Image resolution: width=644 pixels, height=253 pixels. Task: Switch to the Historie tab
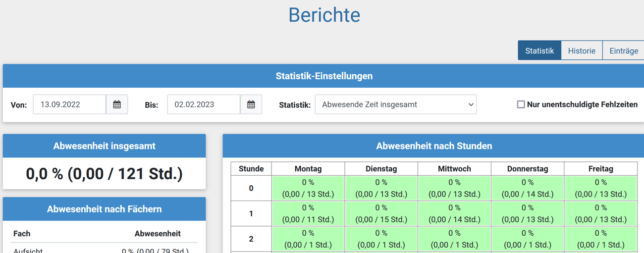coord(582,51)
